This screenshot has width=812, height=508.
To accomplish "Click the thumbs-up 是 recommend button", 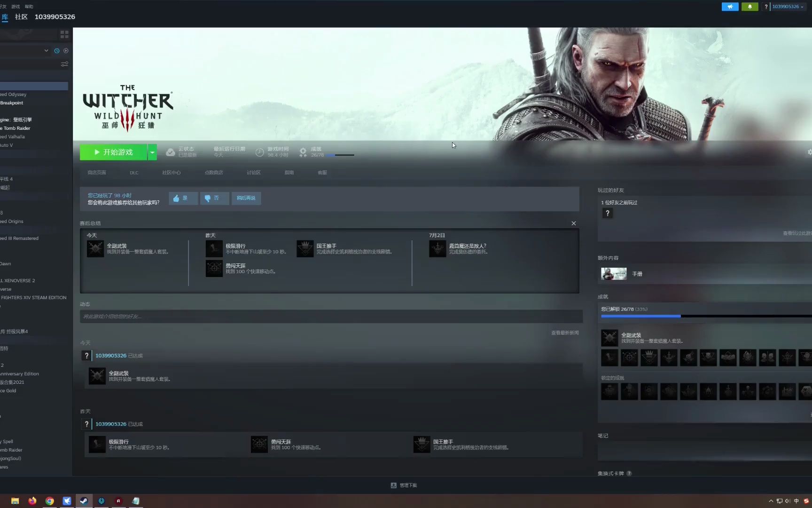I will (x=183, y=198).
